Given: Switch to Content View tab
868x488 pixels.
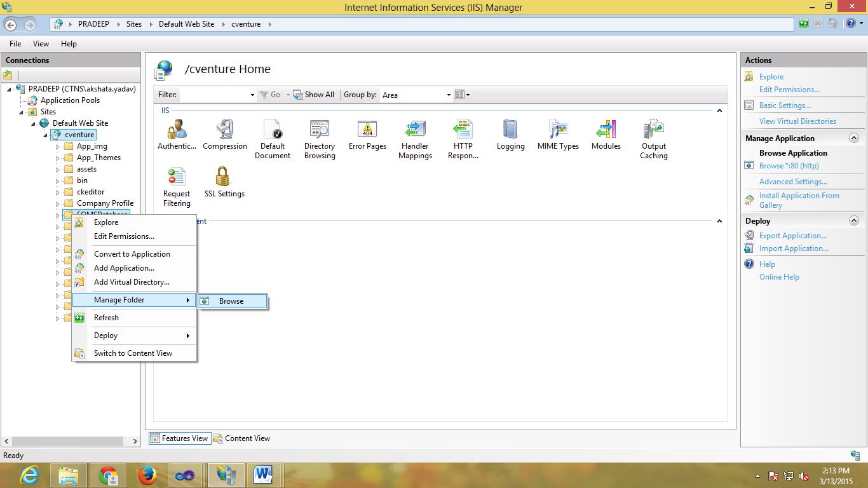Looking at the screenshot, I should click(241, 438).
